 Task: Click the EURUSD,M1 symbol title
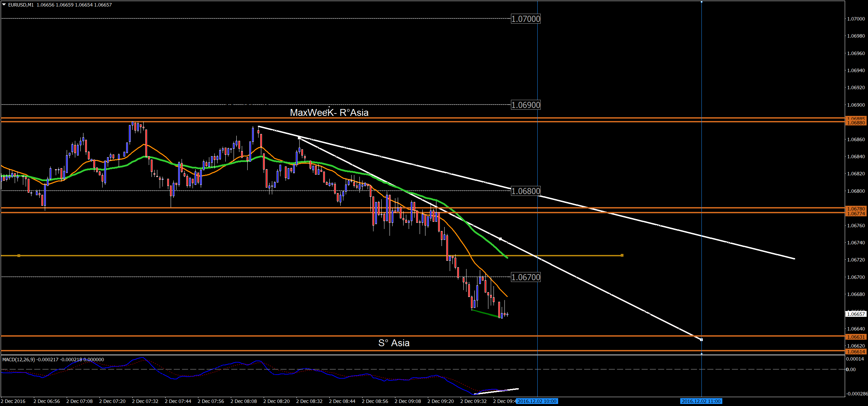(21, 5)
